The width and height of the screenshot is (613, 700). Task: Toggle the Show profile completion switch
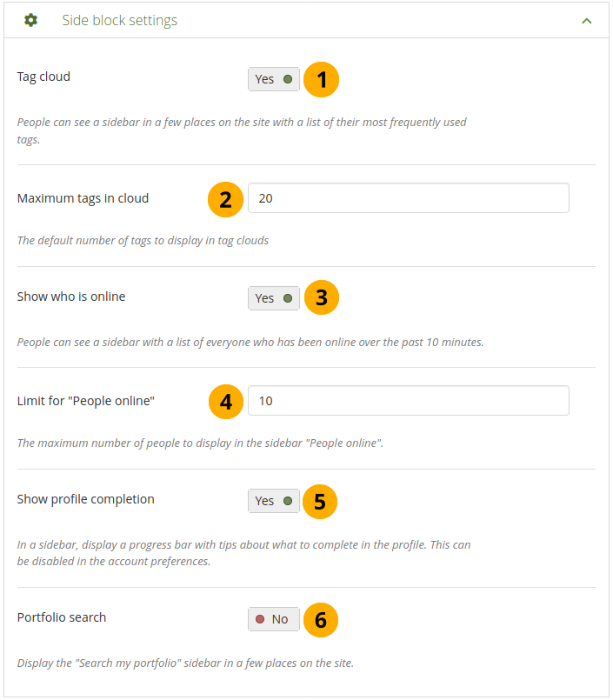[x=274, y=501]
